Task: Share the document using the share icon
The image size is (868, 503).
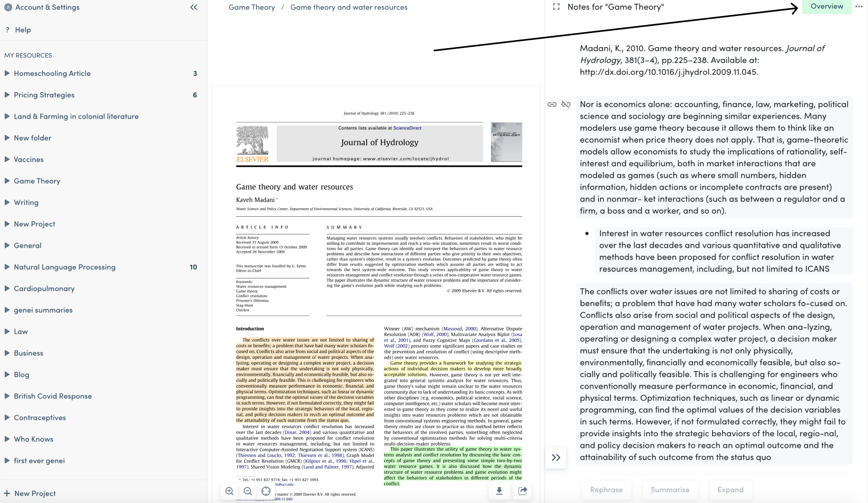Action: pos(522,491)
